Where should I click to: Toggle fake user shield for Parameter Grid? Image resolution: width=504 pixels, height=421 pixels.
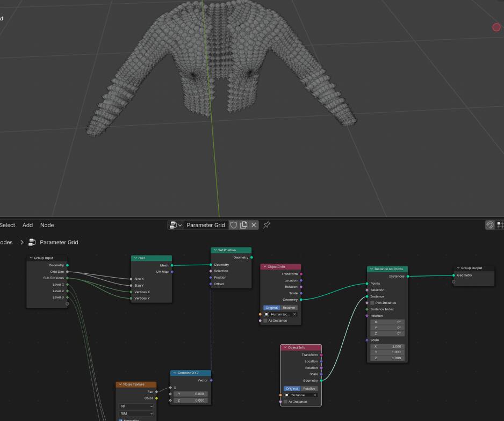234,225
